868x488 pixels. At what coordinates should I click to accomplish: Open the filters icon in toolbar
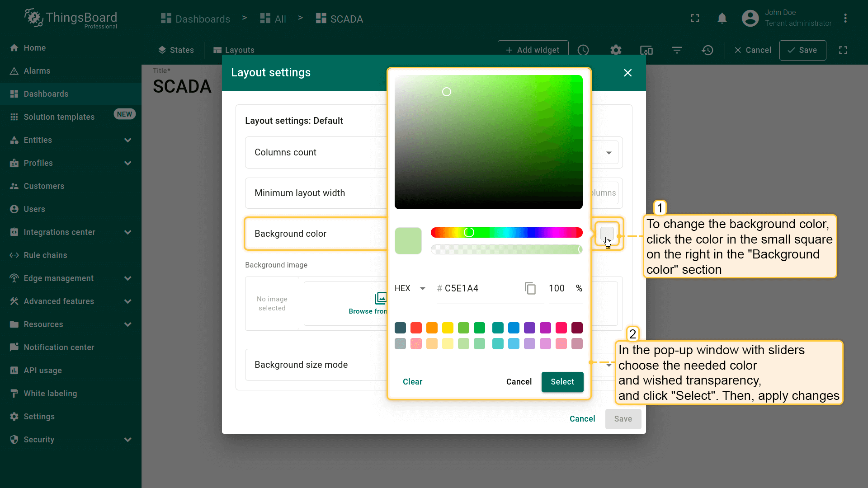click(x=677, y=50)
